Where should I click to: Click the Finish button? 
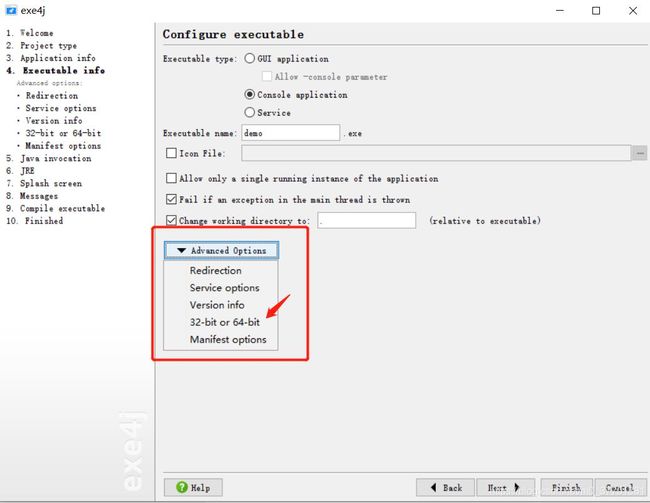tap(566, 488)
